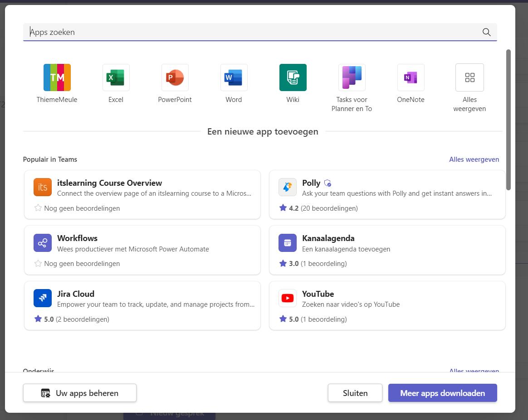Click the YouTube red play icon

288,298
